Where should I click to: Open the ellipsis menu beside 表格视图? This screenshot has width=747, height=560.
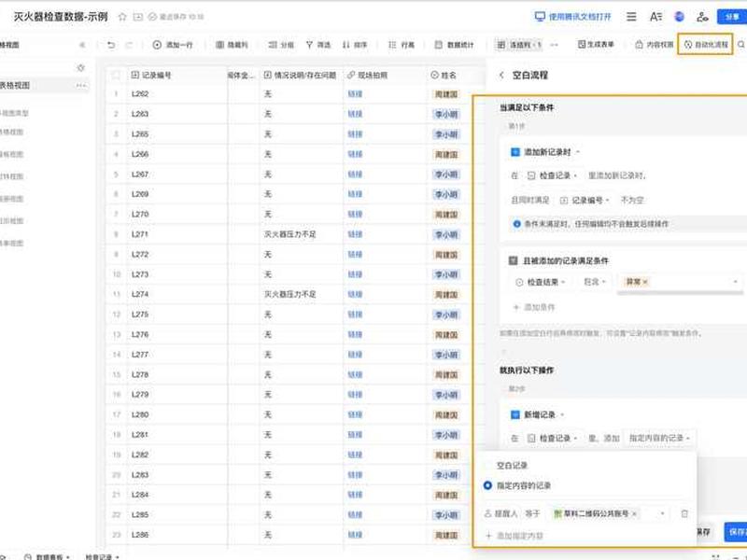pyautogui.click(x=81, y=86)
